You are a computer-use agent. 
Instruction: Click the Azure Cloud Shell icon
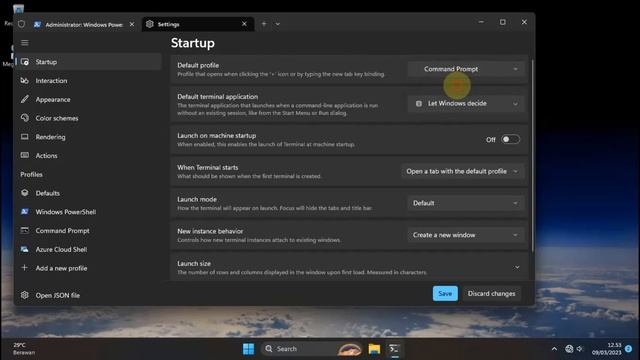pos(25,249)
